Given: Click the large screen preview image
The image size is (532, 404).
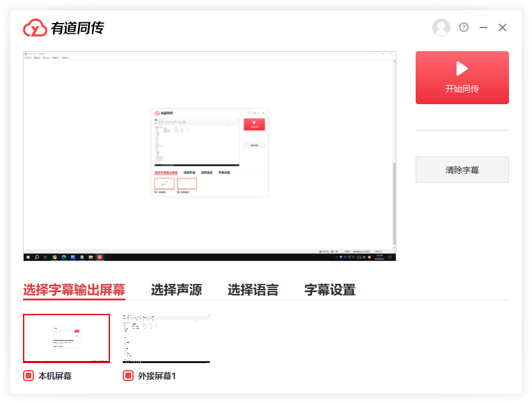Looking at the screenshot, I should pos(210,156).
